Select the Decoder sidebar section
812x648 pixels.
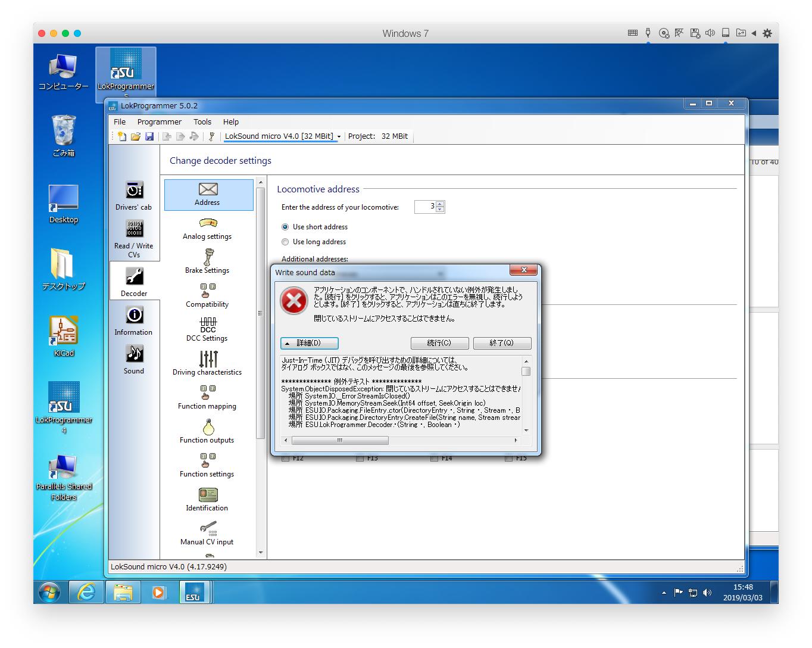(x=135, y=281)
